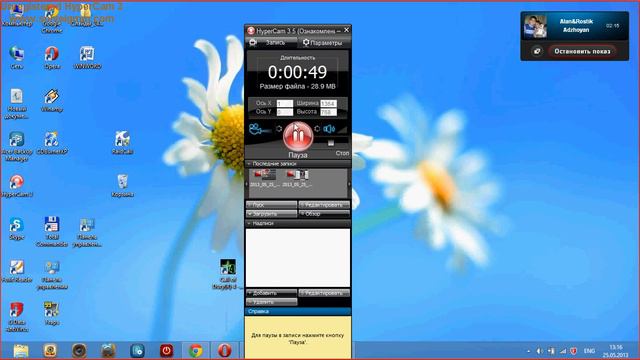Click the Высота value field

click(328, 111)
